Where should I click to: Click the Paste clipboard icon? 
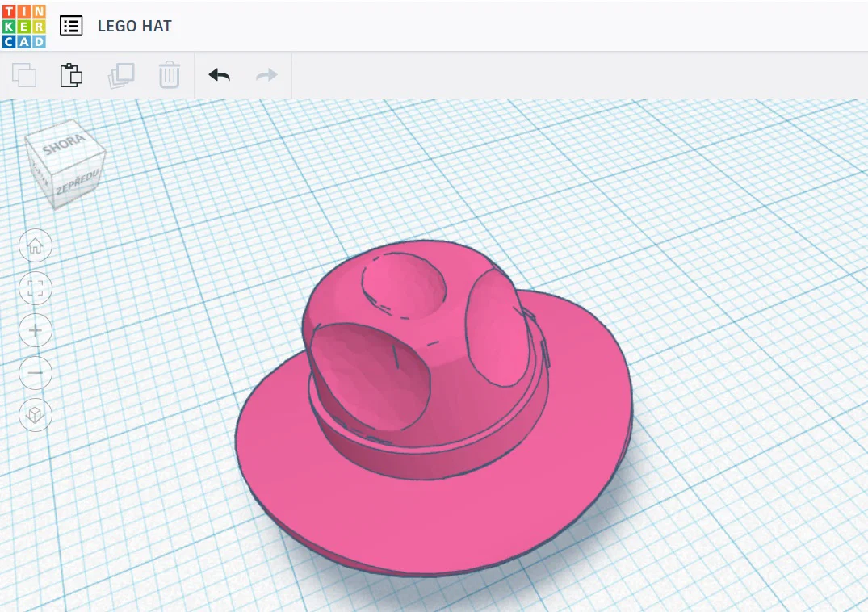[x=71, y=75]
